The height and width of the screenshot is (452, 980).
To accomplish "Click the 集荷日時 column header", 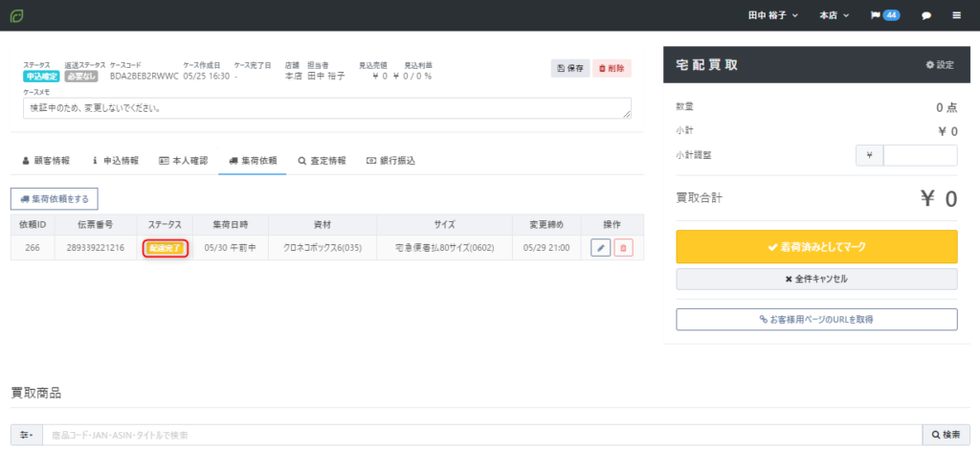I will (x=230, y=224).
